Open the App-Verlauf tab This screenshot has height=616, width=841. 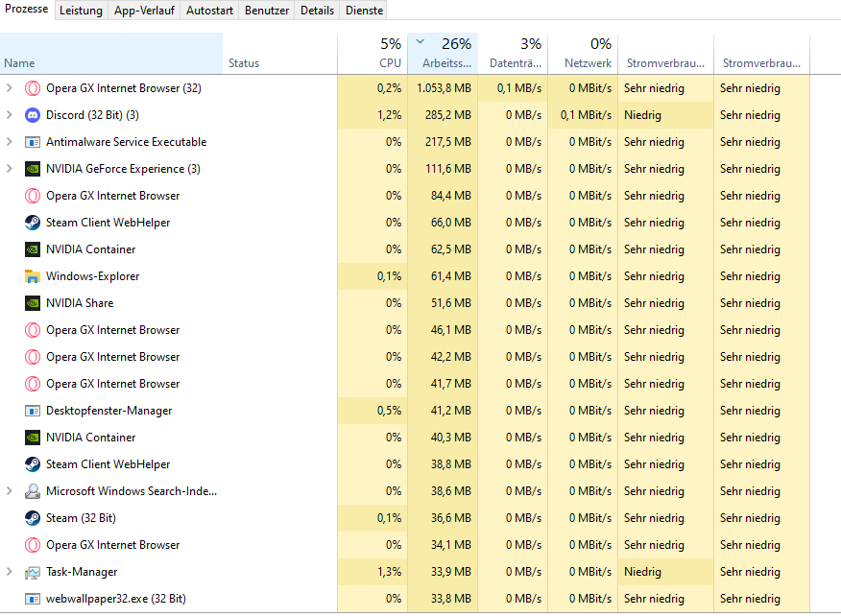pos(144,11)
